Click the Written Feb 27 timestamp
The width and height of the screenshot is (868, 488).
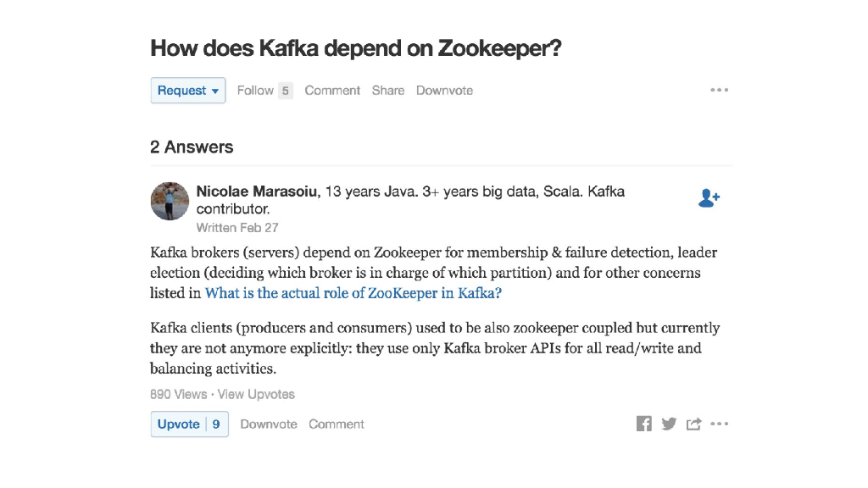point(237,227)
